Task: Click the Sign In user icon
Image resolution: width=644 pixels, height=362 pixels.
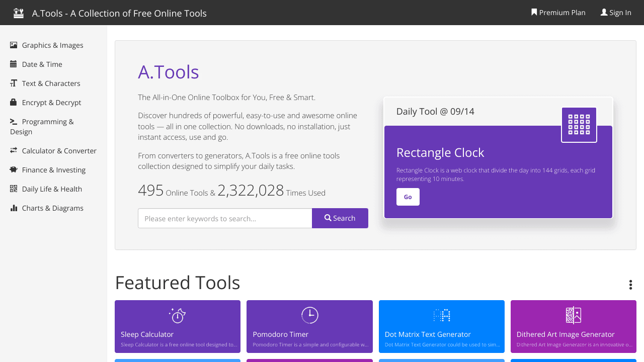Action: coord(604,12)
